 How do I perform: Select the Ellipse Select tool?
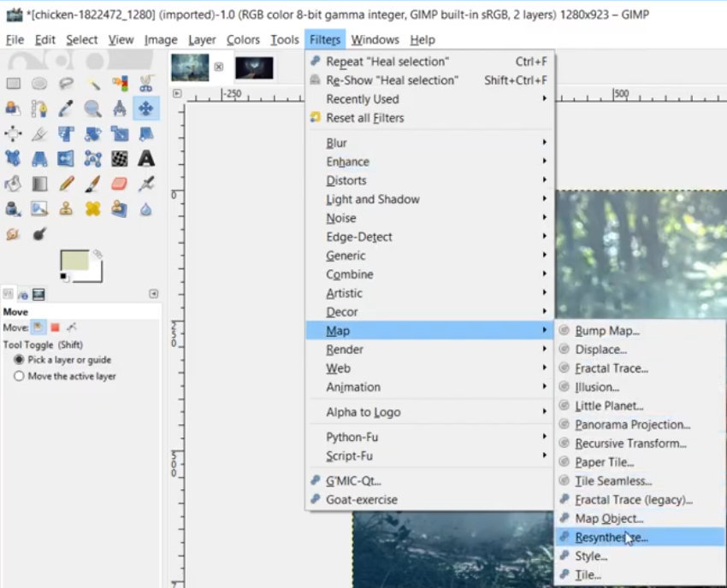[39, 84]
